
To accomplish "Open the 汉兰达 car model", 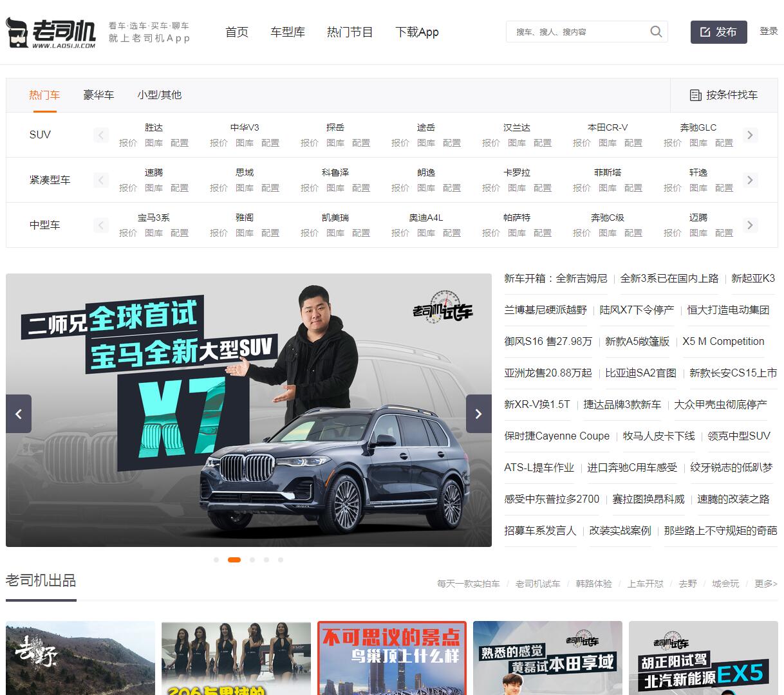I will coord(517,127).
